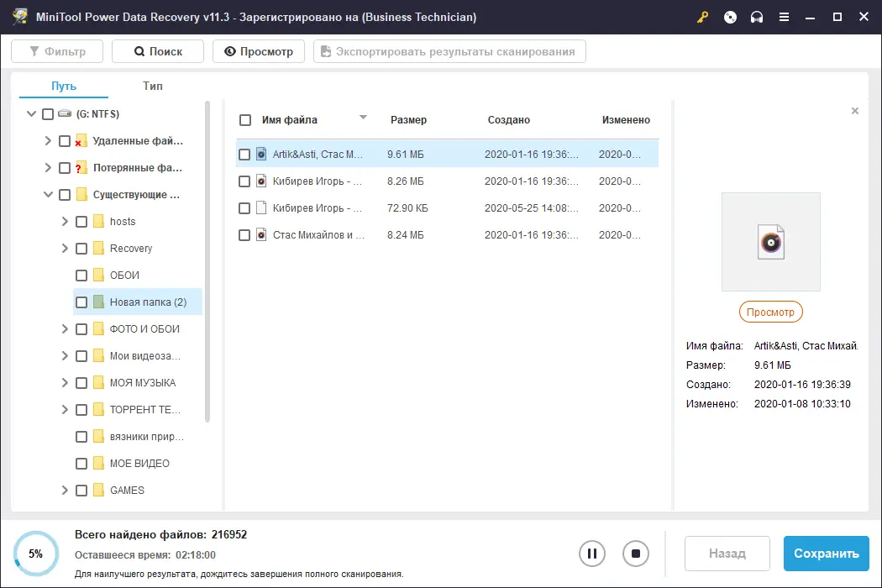The height and width of the screenshot is (588, 882).
Task: Click the preview pane audio thumbnail
Action: point(770,242)
